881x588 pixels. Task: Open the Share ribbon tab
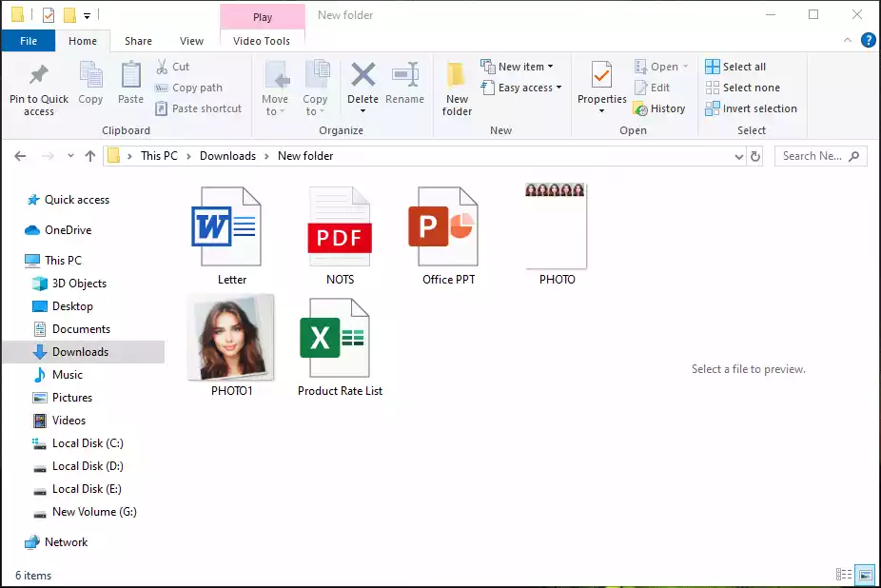pyautogui.click(x=138, y=41)
